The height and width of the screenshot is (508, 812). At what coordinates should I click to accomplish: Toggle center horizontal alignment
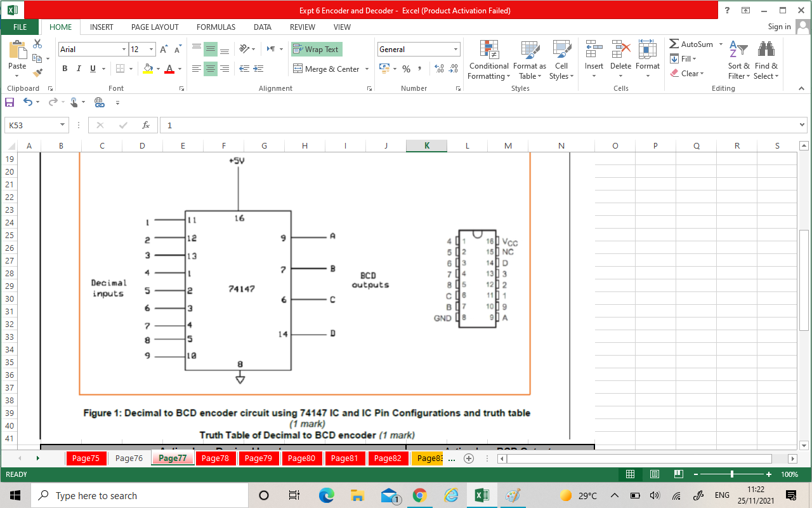click(x=211, y=69)
